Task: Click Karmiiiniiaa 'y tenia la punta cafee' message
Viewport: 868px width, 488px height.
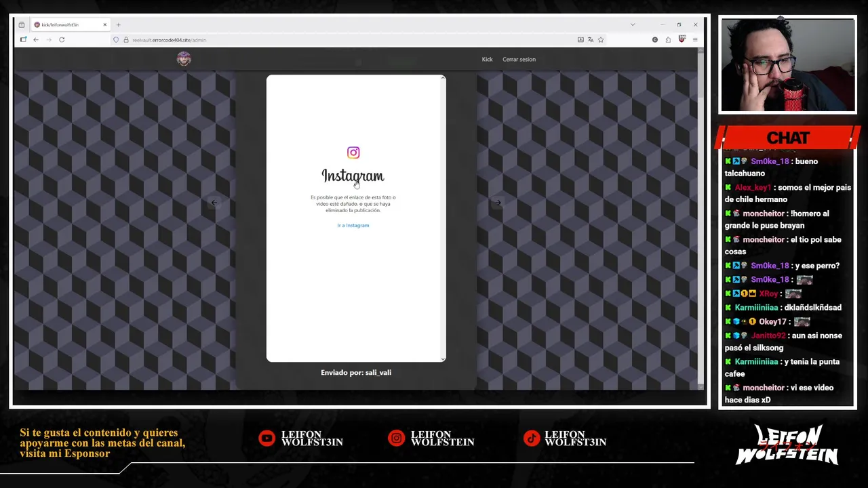Action: [x=782, y=367]
